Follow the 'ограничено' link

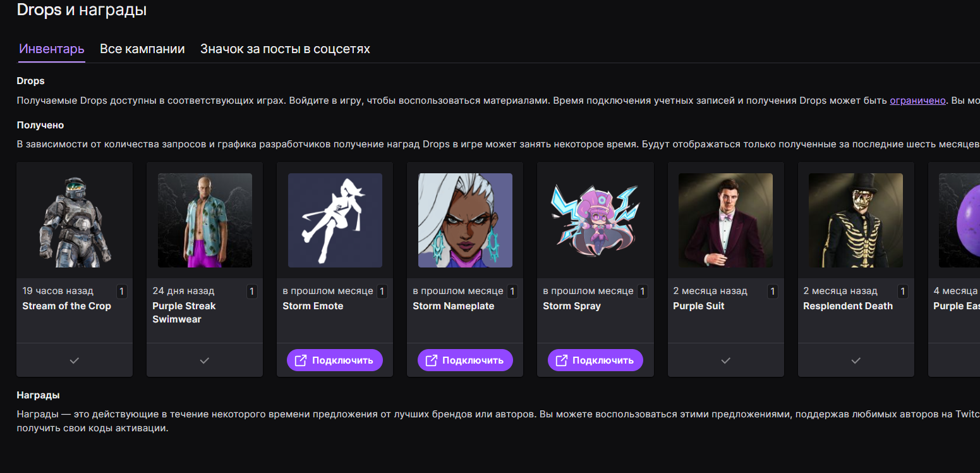[x=918, y=100]
